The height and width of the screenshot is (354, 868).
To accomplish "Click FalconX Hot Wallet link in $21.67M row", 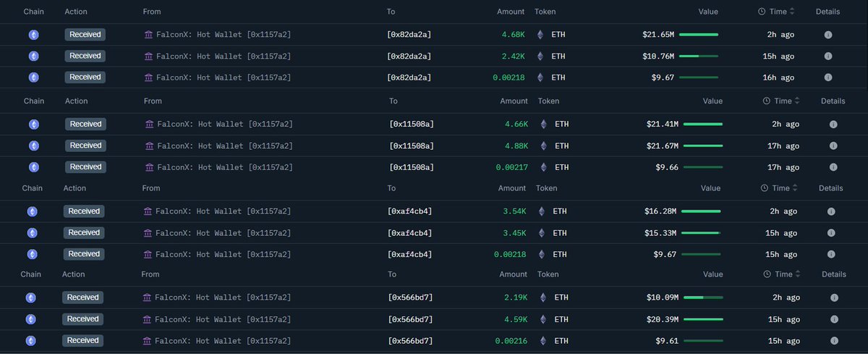I will pyautogui.click(x=225, y=146).
